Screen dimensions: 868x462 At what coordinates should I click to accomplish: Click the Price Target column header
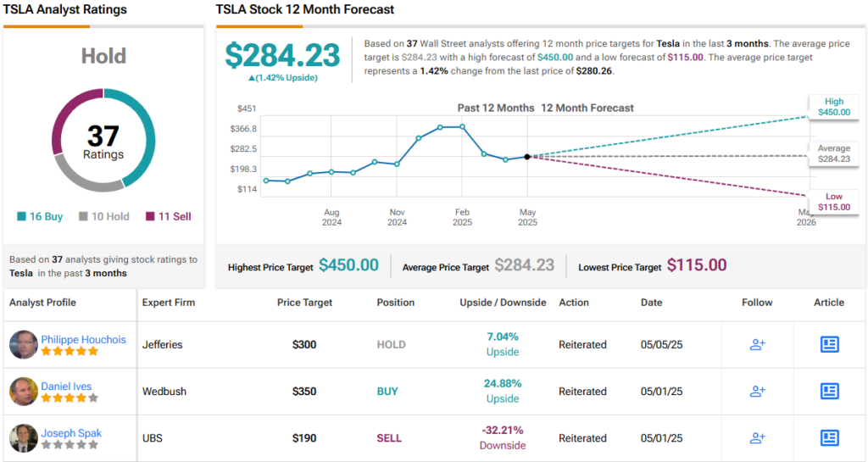304,303
